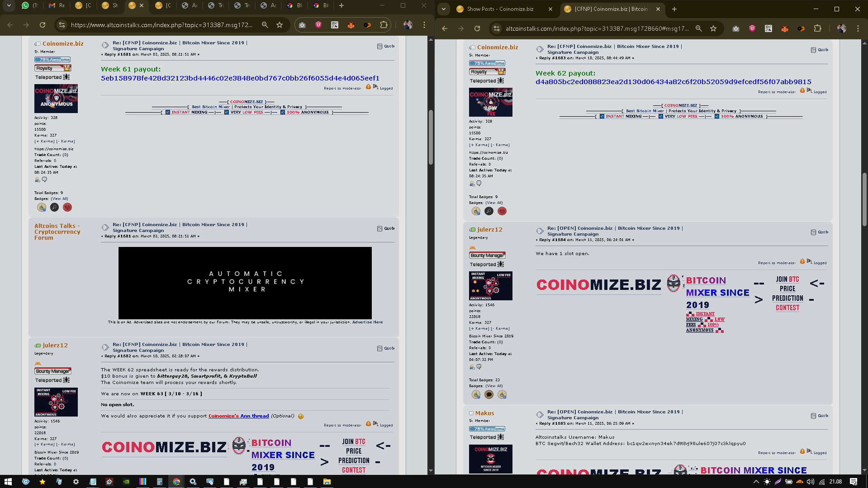Reload the page in the left browser window
The height and width of the screenshot is (488, 868).
43,25
